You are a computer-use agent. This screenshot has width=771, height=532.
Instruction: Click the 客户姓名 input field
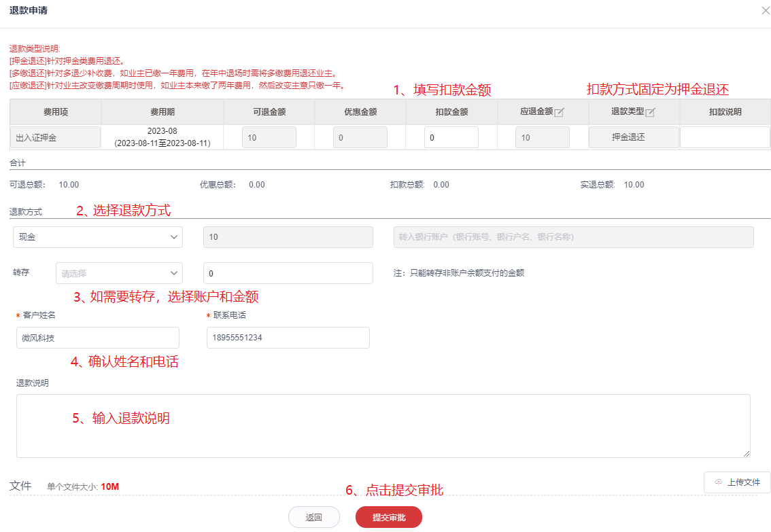point(98,338)
